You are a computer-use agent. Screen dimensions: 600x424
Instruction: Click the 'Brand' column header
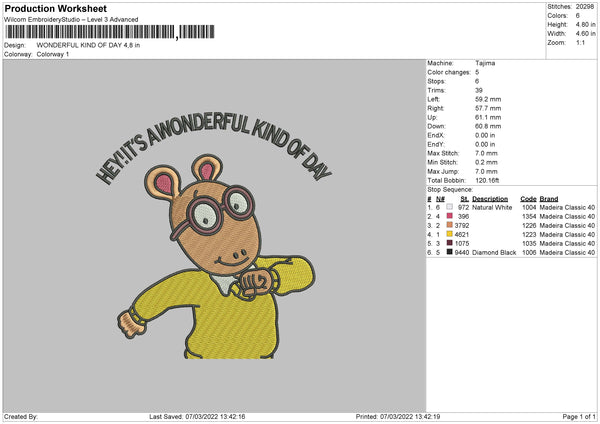(549, 199)
